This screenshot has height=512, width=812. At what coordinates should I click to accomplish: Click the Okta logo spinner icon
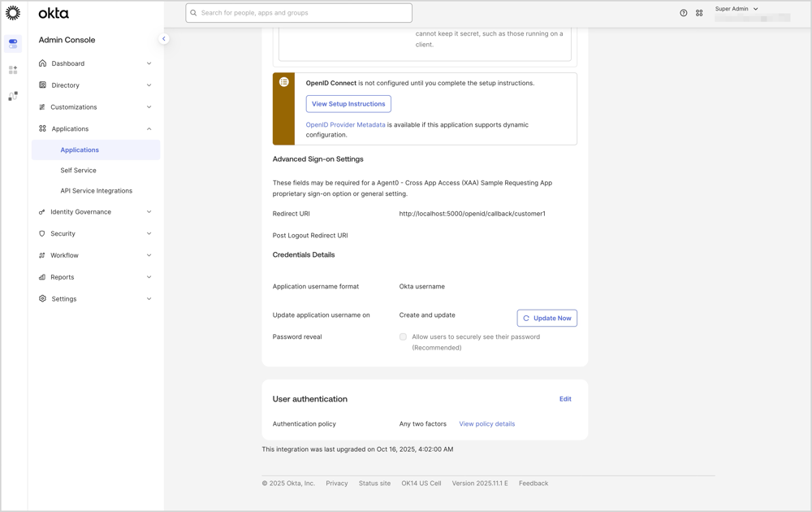13,12
